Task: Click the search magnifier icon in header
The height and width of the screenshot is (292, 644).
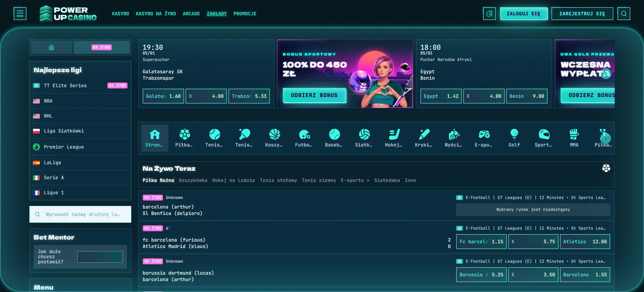Action: click(x=624, y=14)
